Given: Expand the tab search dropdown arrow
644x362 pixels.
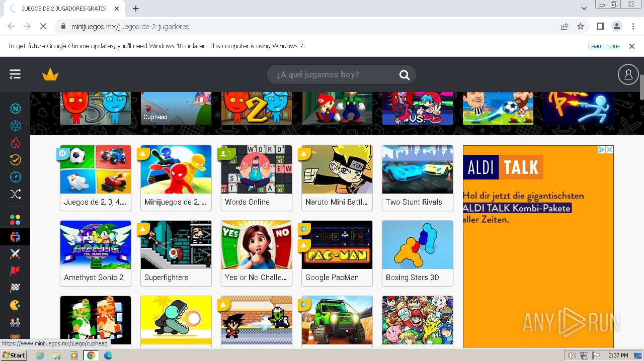Looking at the screenshot, I should tap(584, 9).
